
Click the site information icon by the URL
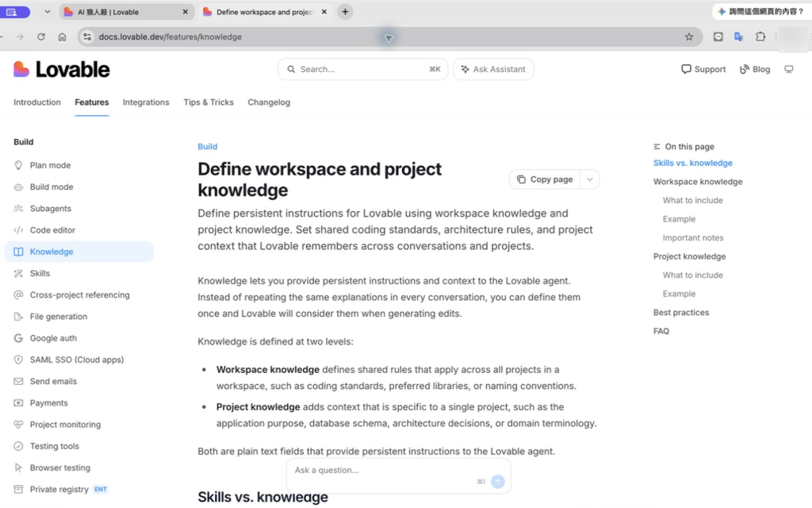[x=87, y=37]
